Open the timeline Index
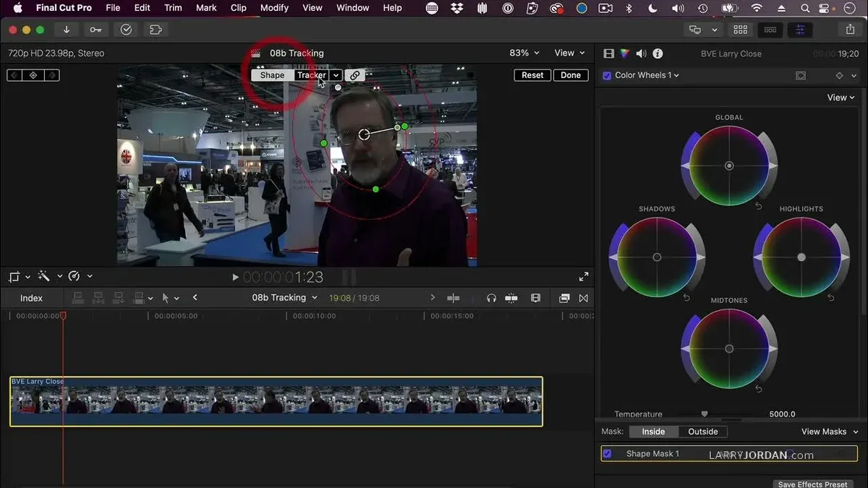Viewport: 868px width, 488px height. (31, 298)
